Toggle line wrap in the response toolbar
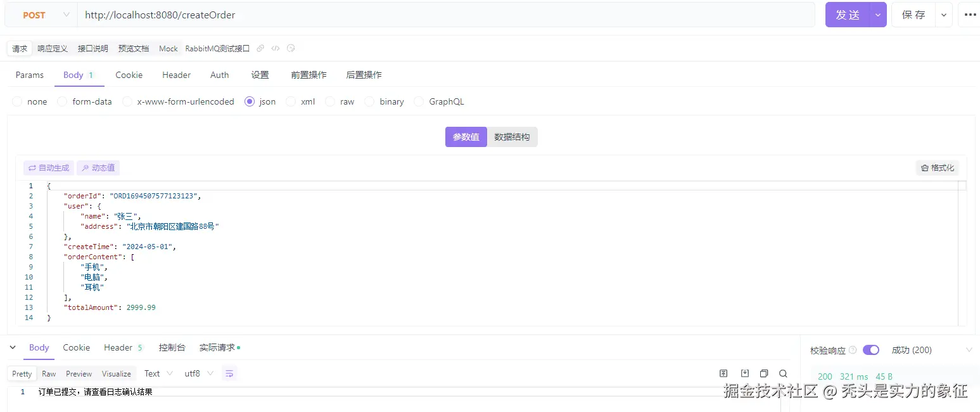980x412 pixels. (229, 374)
